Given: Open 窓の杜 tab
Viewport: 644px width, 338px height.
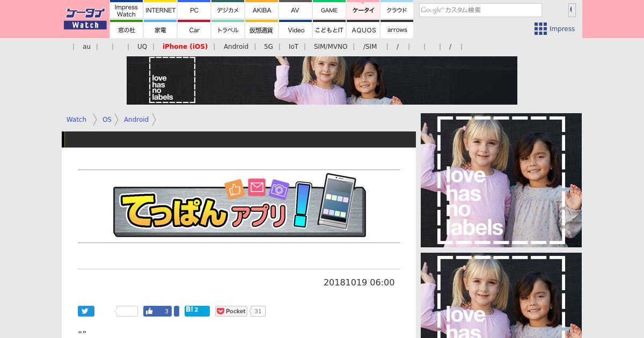Looking at the screenshot, I should click(126, 30).
